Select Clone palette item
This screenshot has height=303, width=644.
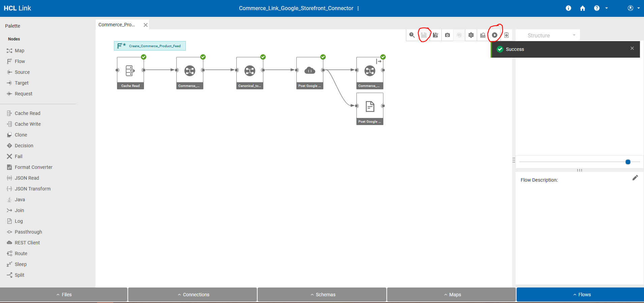[17, 135]
